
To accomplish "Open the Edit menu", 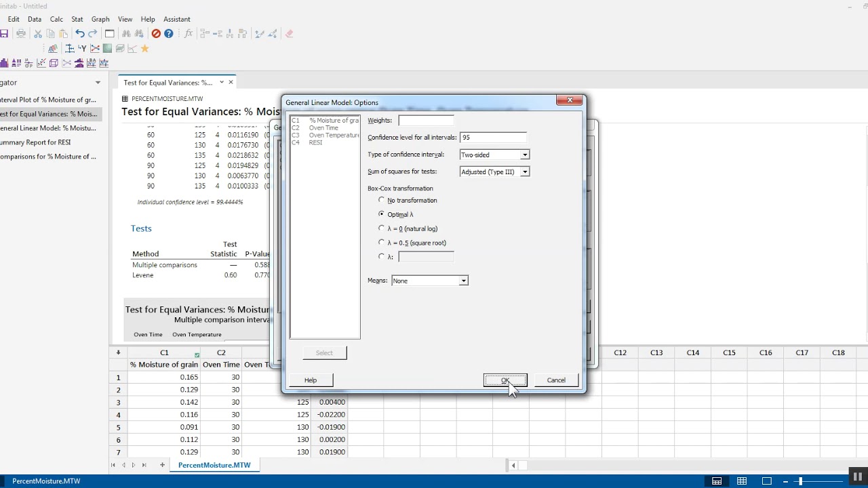I will pos(14,19).
